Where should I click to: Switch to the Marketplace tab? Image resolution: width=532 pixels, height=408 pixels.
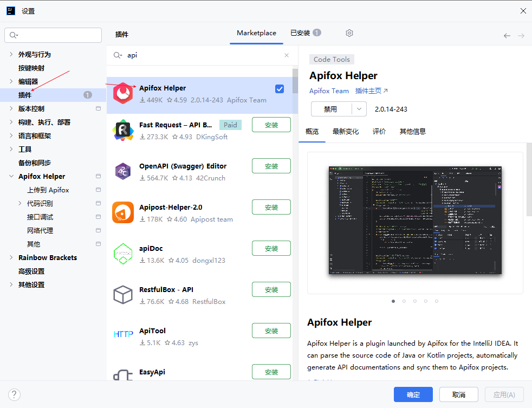(x=256, y=33)
